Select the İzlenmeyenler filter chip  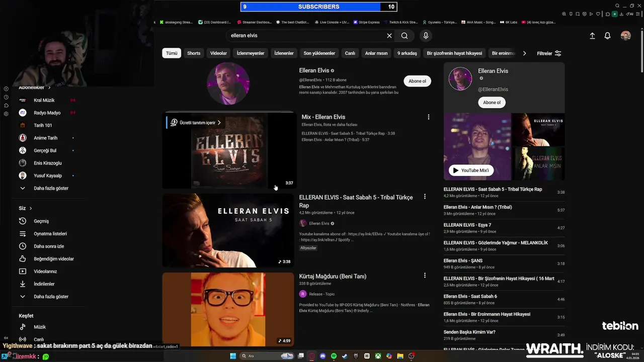point(251,53)
